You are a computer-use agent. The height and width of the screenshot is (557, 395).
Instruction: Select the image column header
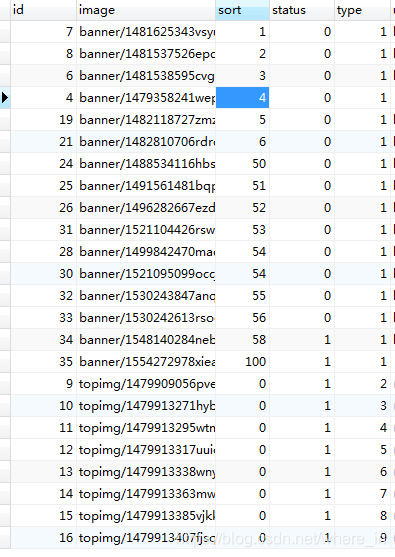tap(146, 10)
